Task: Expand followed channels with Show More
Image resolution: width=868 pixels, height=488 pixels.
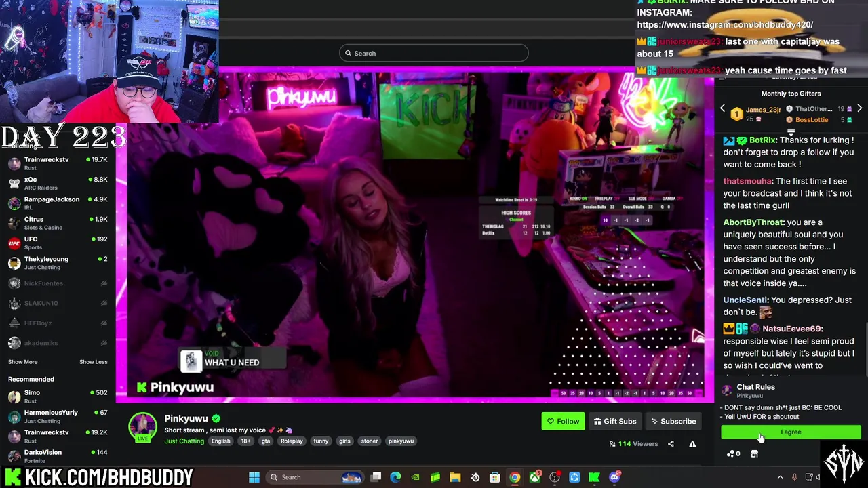Action: (22, 362)
